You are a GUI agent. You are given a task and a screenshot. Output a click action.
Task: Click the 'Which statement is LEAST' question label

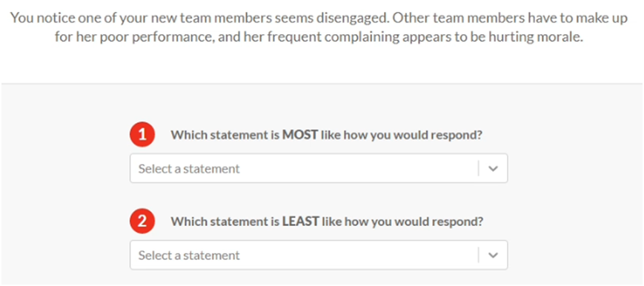coord(328,222)
